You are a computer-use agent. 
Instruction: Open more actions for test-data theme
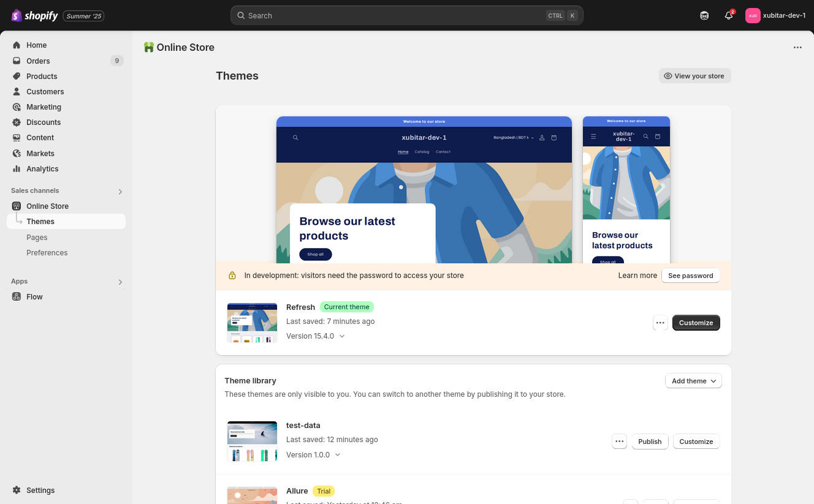pos(619,442)
